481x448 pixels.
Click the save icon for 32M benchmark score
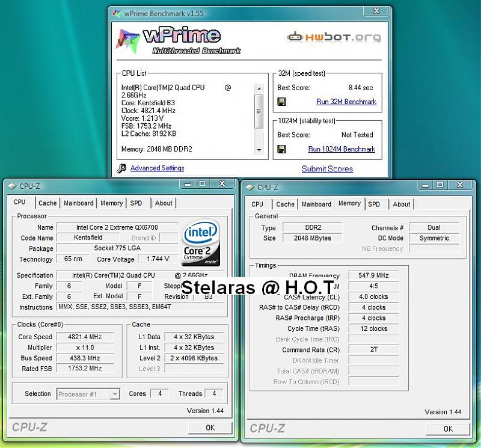pyautogui.click(x=281, y=102)
